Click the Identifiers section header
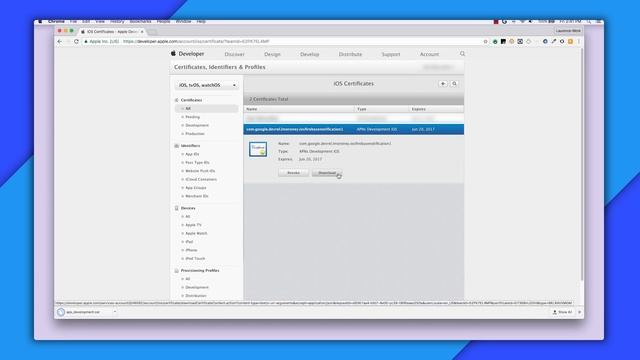The height and width of the screenshot is (360, 640). 190,146
